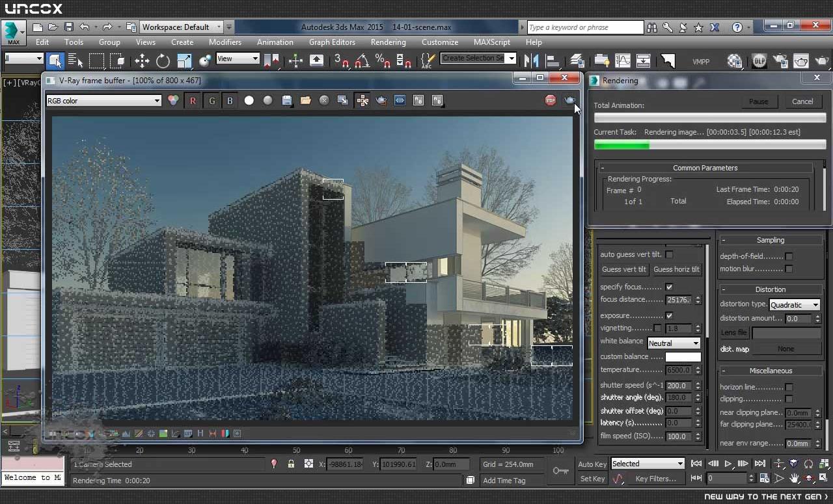The width and height of the screenshot is (833, 504).
Task: Activate the Select and Uniform Scale tool
Action: point(184,60)
